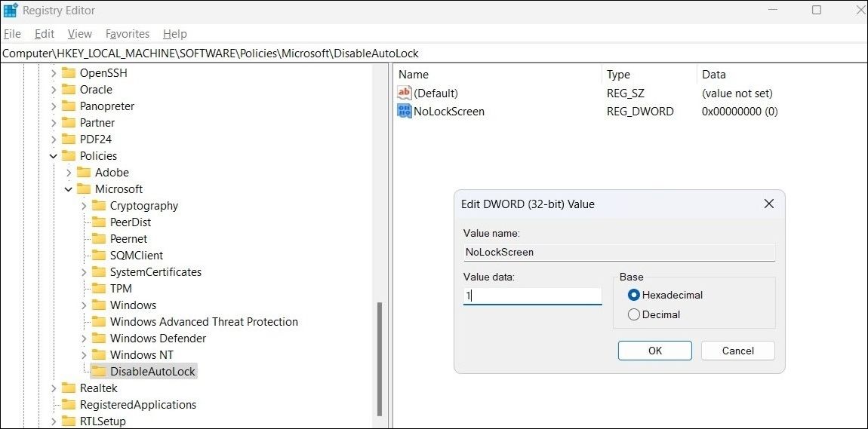Viewport: 868px width, 429px height.
Task: Expand the Windows NT key
Action: pos(84,355)
